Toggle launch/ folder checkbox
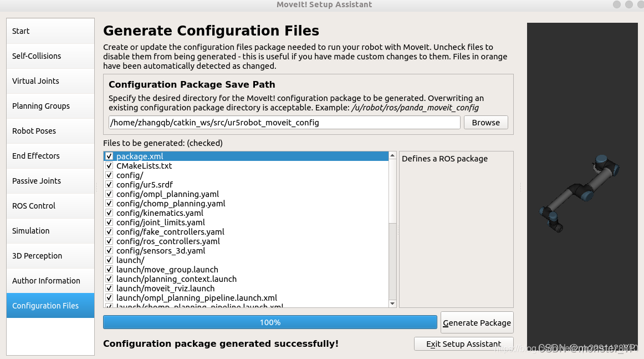644x359 pixels. click(x=109, y=260)
